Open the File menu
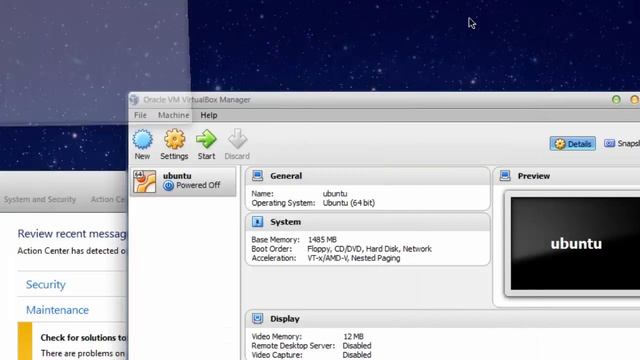 point(140,115)
